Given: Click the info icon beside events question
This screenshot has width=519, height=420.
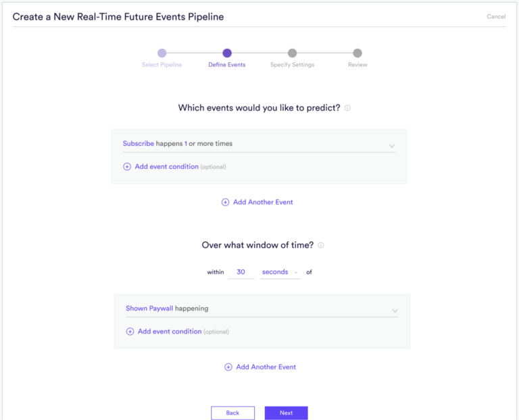Looking at the screenshot, I should click(347, 108).
